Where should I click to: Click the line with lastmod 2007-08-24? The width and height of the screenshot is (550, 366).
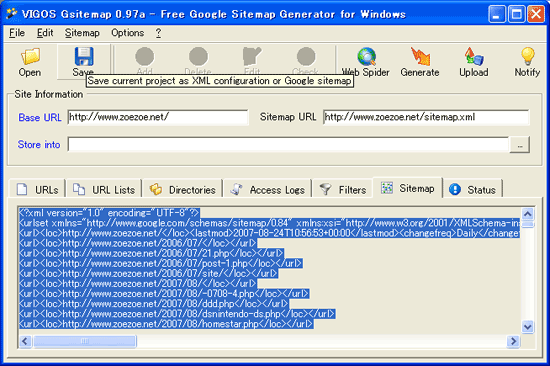(x=269, y=233)
